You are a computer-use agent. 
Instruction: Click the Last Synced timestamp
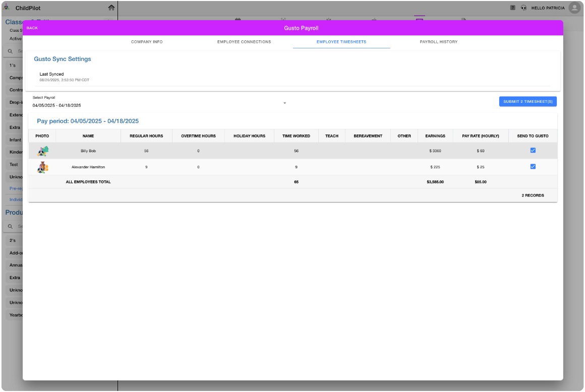point(64,80)
